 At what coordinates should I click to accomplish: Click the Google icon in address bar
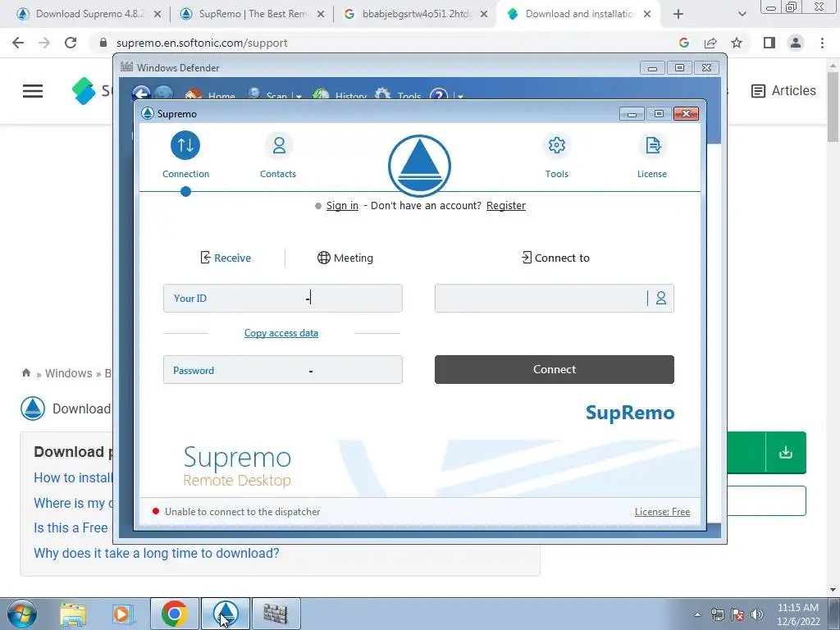683,43
